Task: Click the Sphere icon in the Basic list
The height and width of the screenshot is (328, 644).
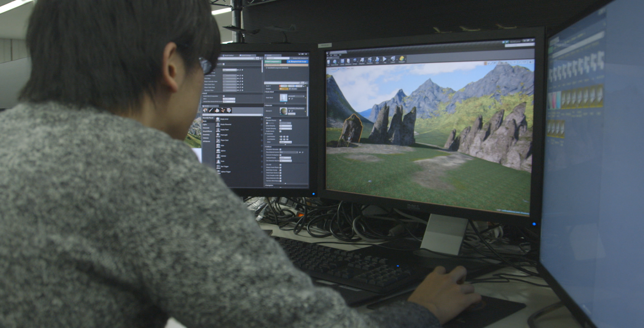Action: pyautogui.click(x=218, y=151)
